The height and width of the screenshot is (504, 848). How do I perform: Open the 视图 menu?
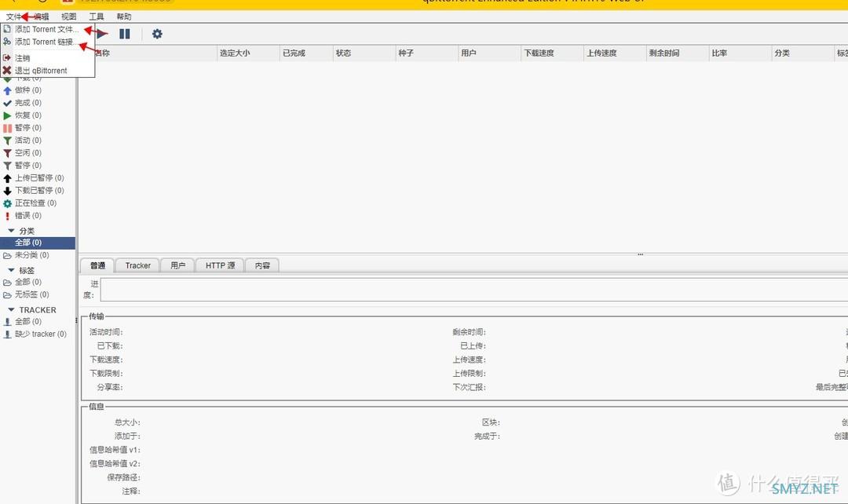click(68, 16)
